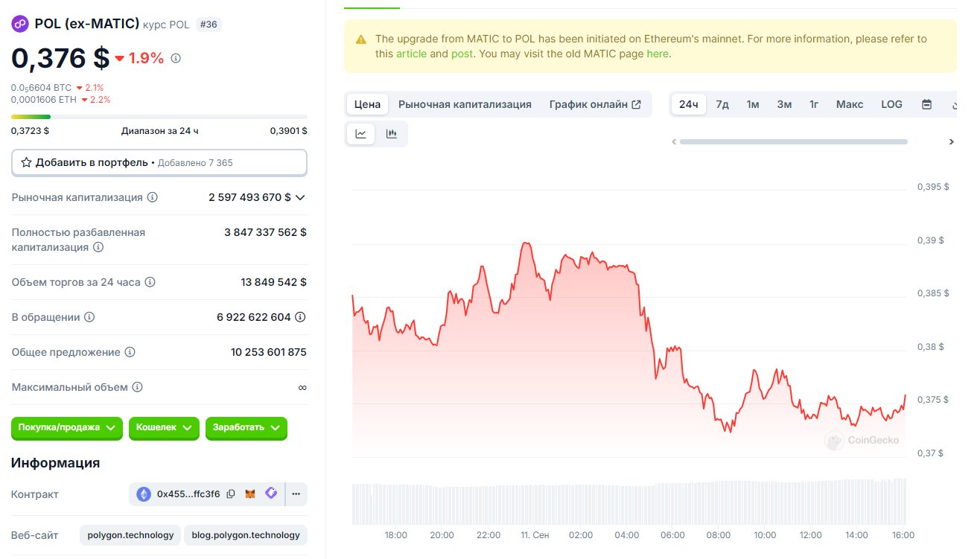The image size is (980, 559).
Task: Open the График онлайн external tab
Action: click(x=595, y=104)
